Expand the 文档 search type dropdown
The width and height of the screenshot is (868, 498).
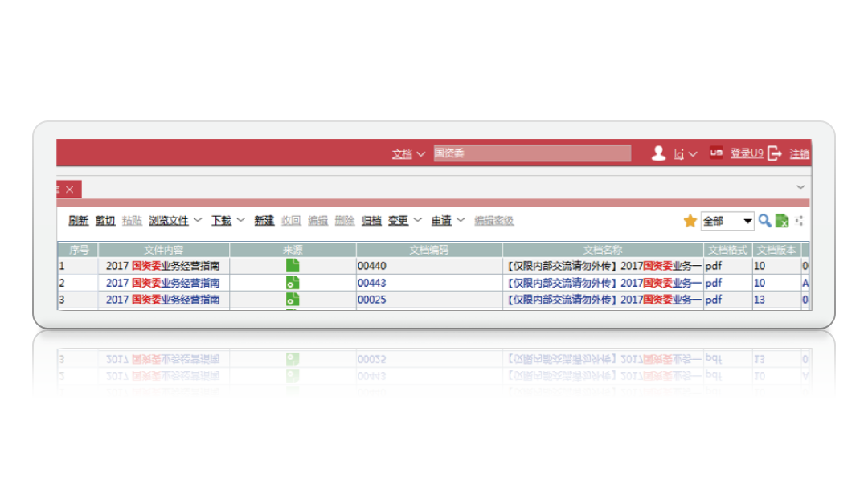[408, 153]
